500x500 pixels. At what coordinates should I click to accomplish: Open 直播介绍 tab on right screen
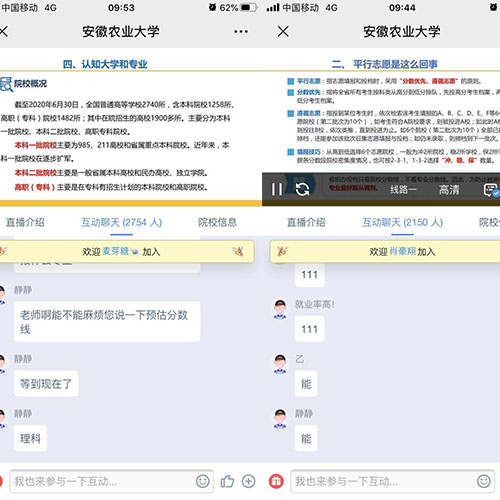click(306, 222)
